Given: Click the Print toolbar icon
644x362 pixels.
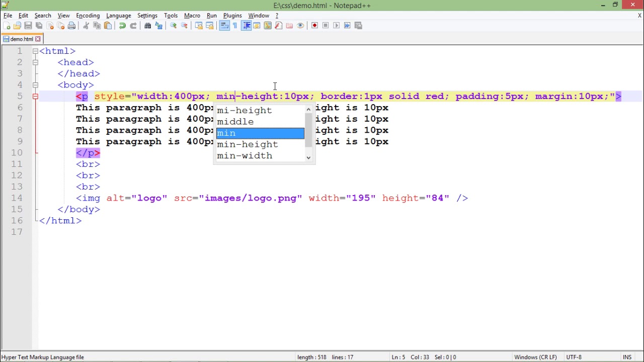Looking at the screenshot, I should click(71, 26).
